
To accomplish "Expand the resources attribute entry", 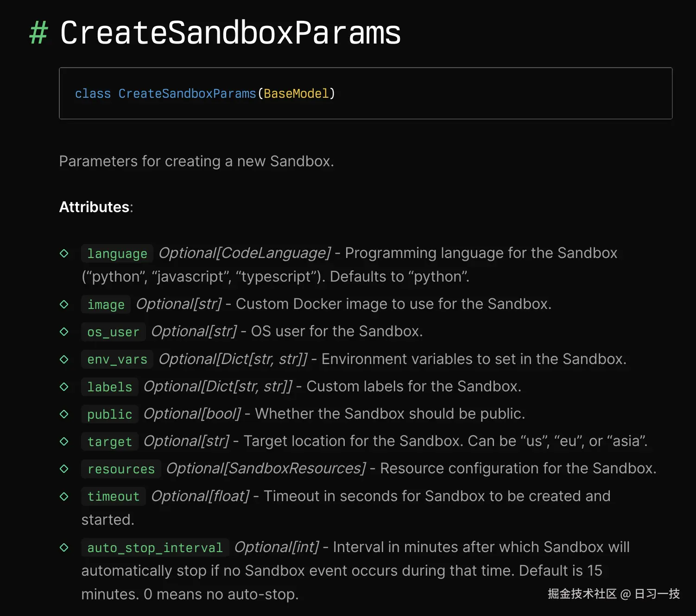I will [x=121, y=469].
